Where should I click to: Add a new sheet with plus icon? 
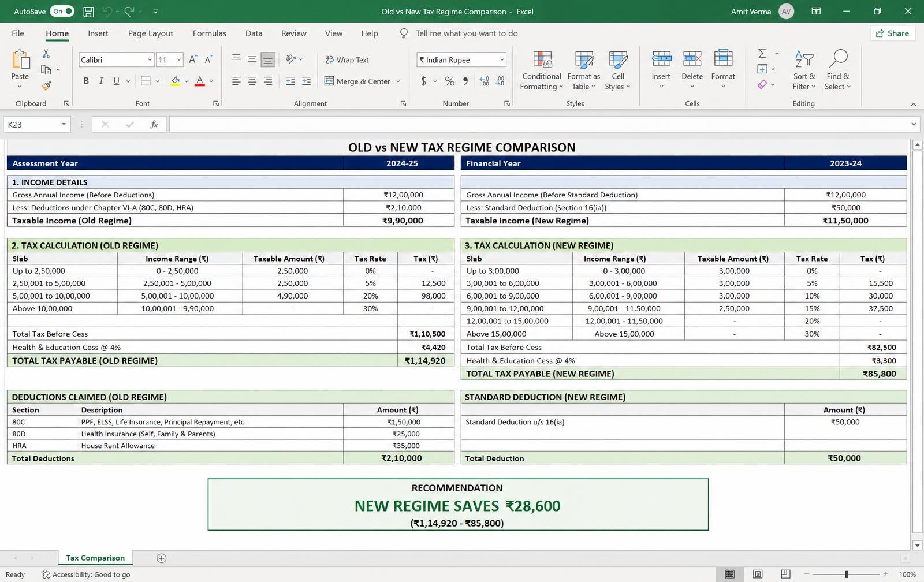point(162,558)
